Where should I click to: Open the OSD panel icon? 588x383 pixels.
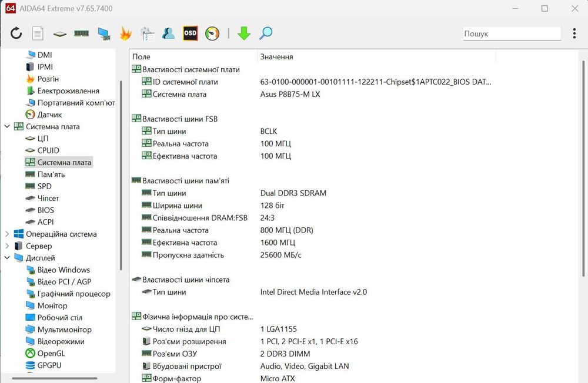tap(190, 33)
